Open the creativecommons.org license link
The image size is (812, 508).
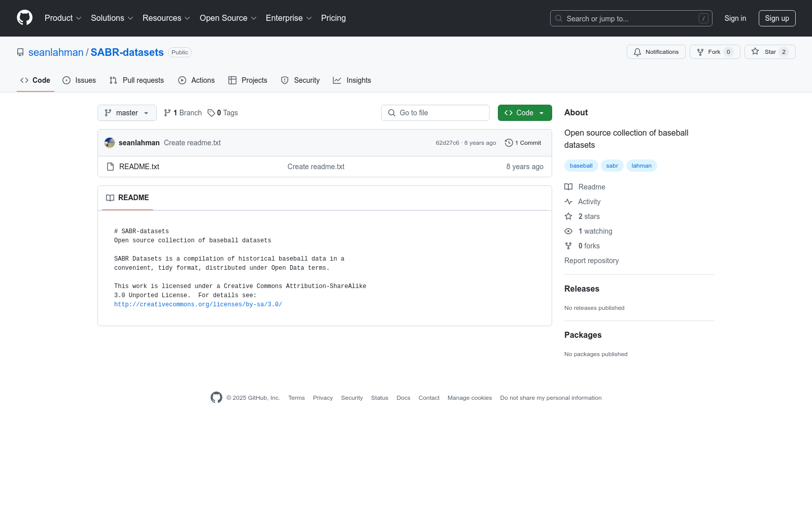[198, 304]
